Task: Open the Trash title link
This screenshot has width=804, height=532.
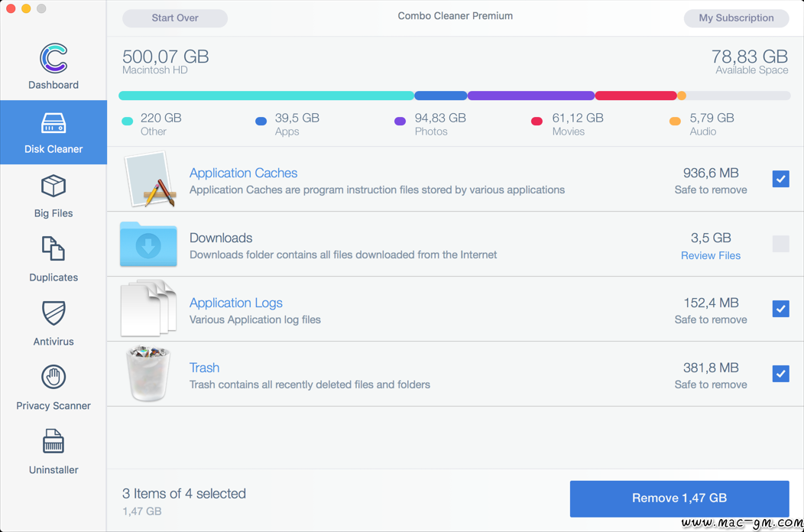Action: click(x=204, y=368)
